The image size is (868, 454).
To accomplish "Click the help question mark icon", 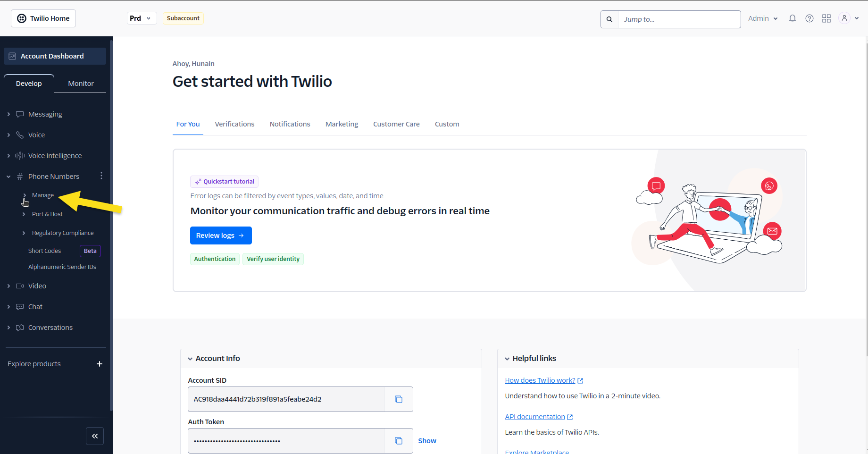I will pyautogui.click(x=810, y=18).
